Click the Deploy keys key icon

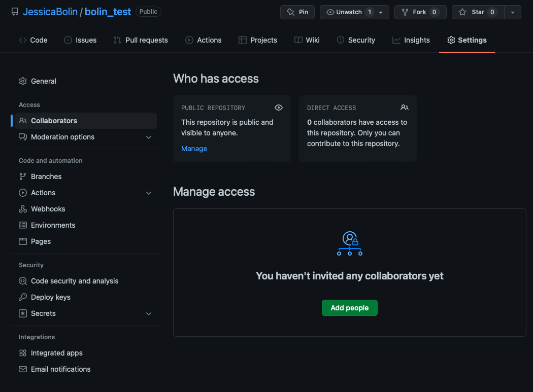pyautogui.click(x=23, y=297)
